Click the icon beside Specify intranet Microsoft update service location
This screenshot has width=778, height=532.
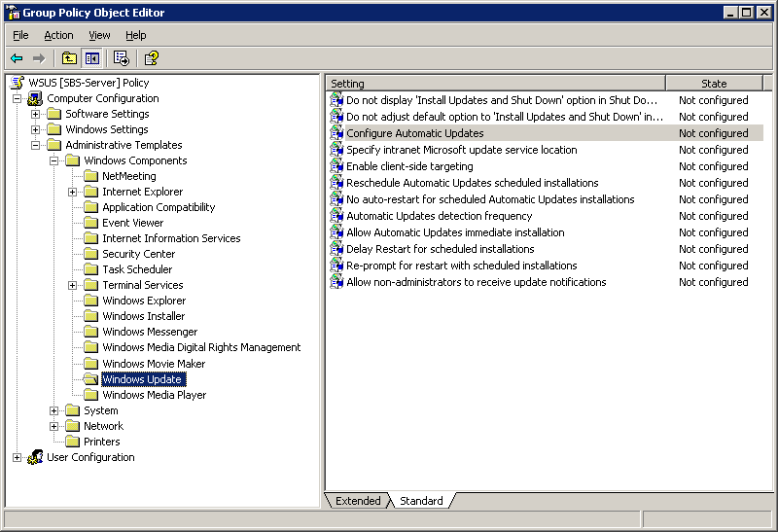click(x=336, y=150)
